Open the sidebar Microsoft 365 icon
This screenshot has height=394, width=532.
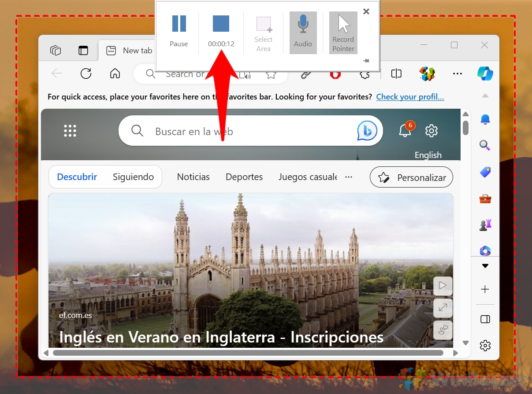(x=485, y=250)
